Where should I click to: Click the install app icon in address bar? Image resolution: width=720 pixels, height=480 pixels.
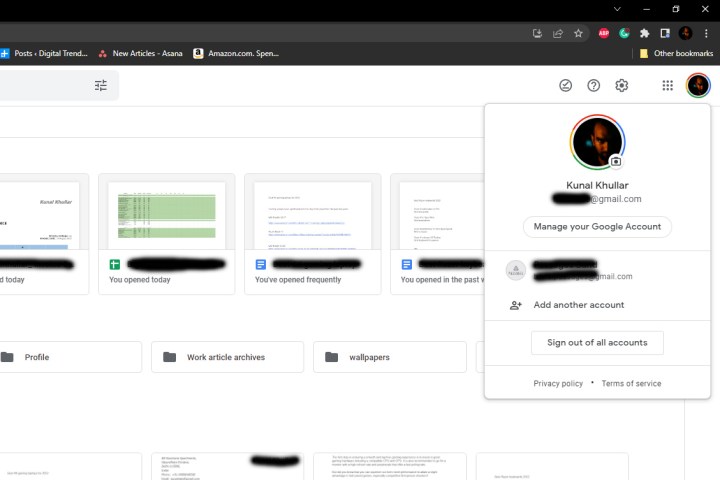click(x=537, y=33)
